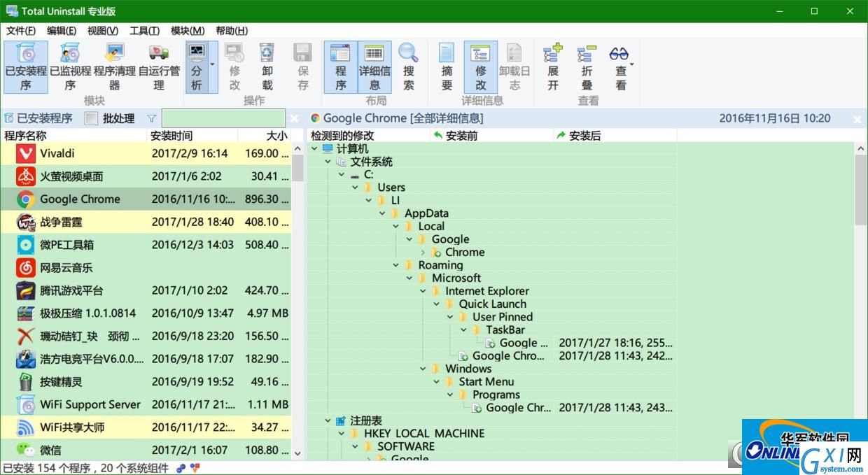The width and height of the screenshot is (868, 475).
Task: Sort programs by 大小 column
Action: click(x=264, y=136)
